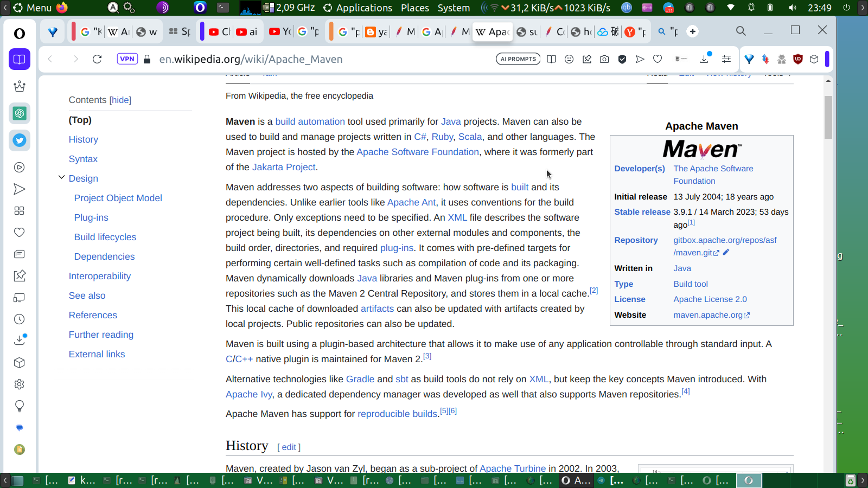Open the build automation link

pyautogui.click(x=310, y=121)
